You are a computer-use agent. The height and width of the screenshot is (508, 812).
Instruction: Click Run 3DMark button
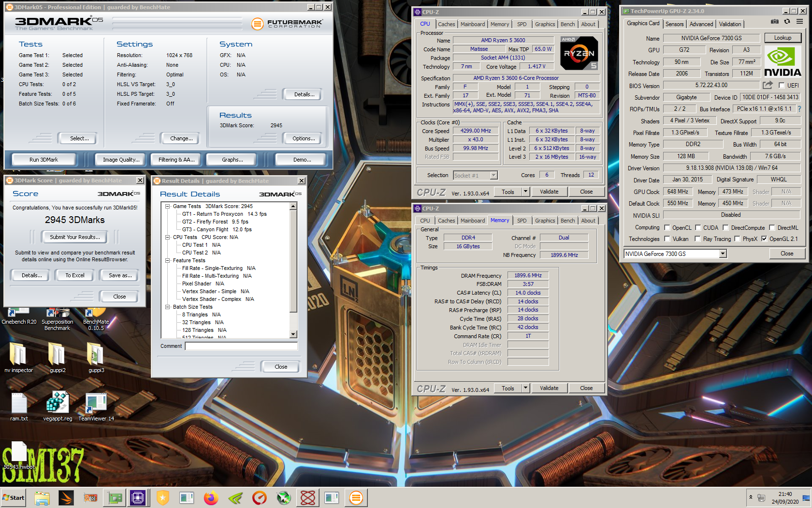point(43,160)
